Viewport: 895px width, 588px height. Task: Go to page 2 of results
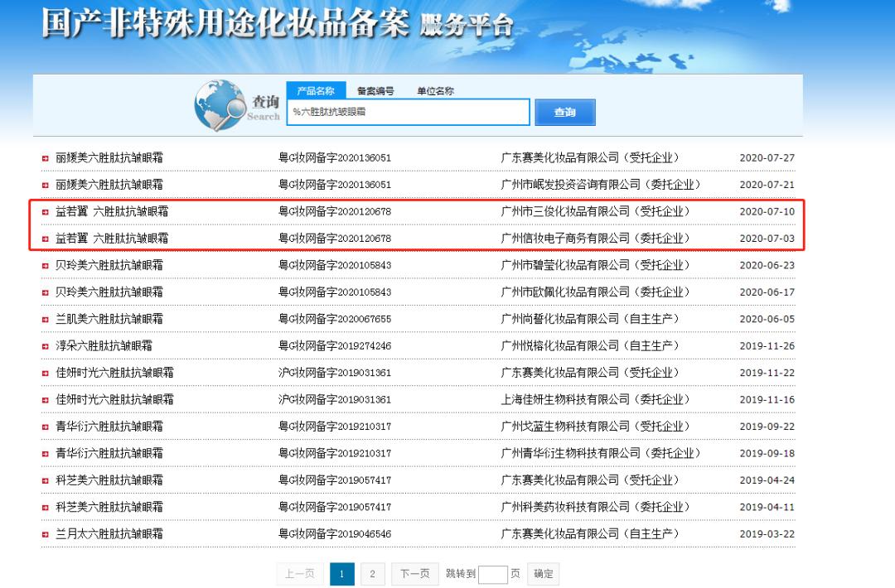372,574
